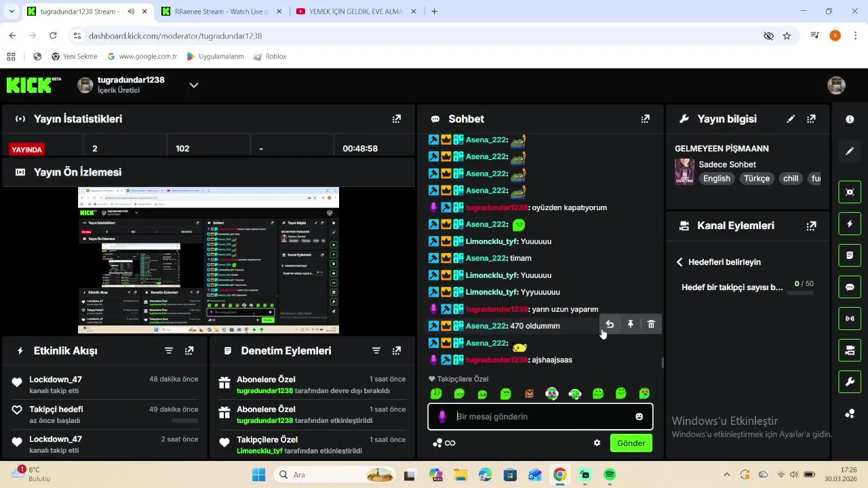Open File Explorer from taskbar
The image size is (868, 488).
coord(460,475)
